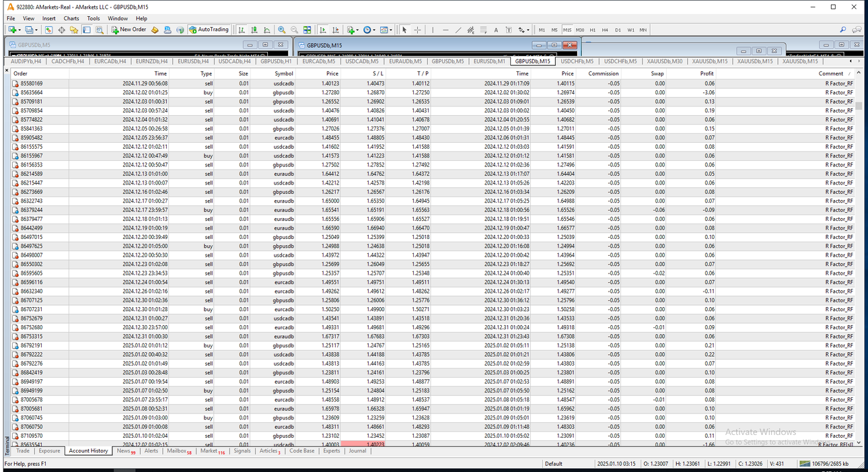Expand the New Chart dropdown arrow
Screen dimensions: 868x472
click(x=20, y=30)
